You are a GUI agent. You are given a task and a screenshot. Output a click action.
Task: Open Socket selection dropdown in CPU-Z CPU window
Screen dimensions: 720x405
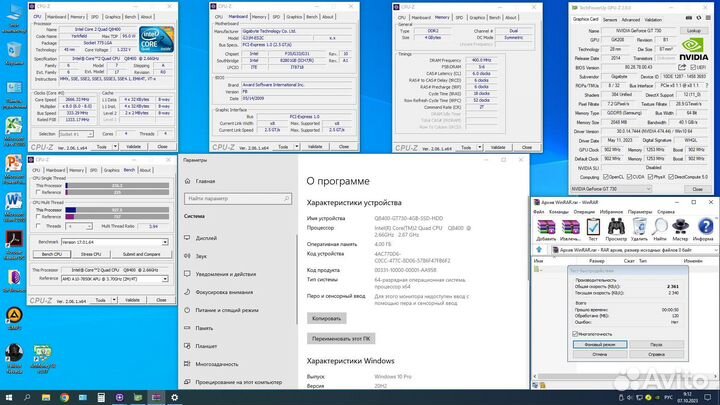click(x=76, y=134)
